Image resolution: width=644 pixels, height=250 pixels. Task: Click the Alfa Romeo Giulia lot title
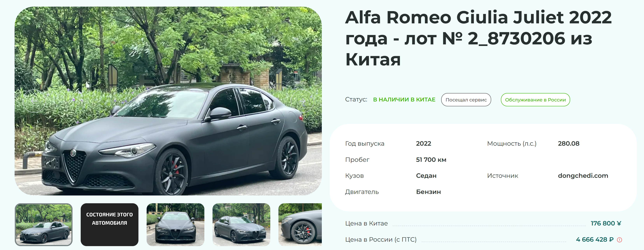(x=479, y=38)
